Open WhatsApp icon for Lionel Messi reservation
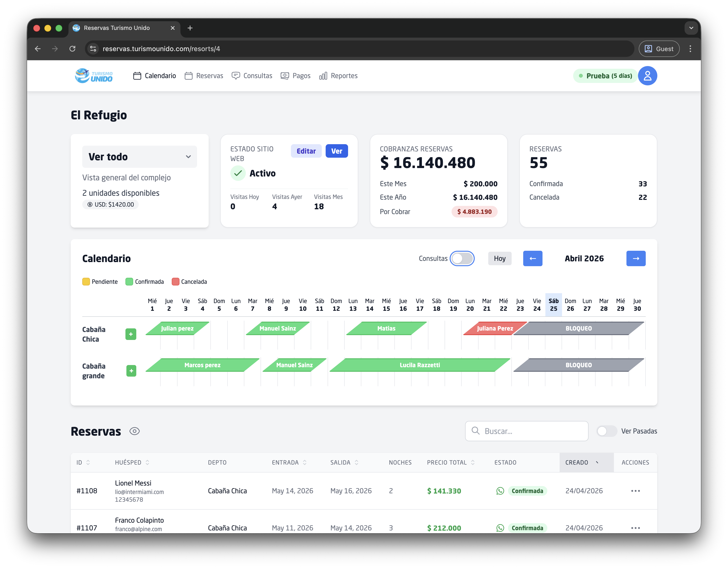This screenshot has height=569, width=728. tap(500, 491)
